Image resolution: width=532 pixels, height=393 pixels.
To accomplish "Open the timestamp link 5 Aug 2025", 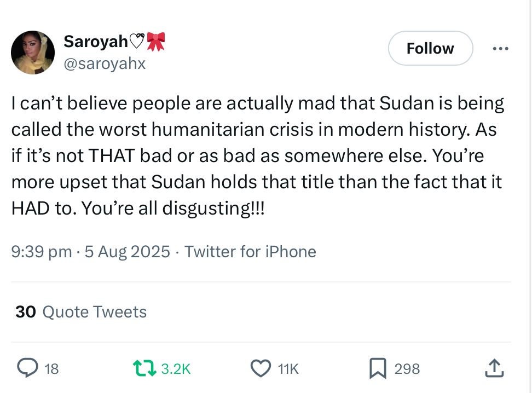I will 127,251.
